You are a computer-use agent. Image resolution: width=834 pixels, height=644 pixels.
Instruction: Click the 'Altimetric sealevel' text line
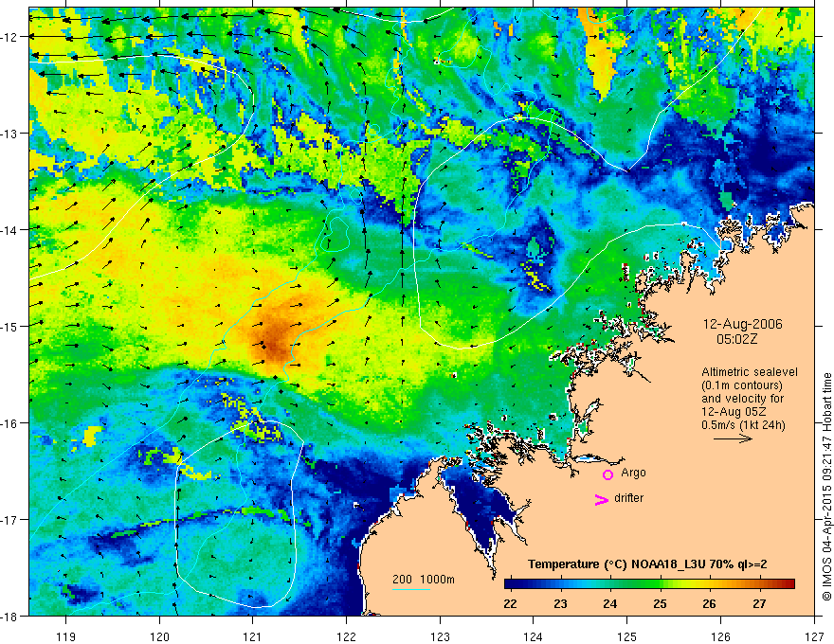[x=750, y=372]
